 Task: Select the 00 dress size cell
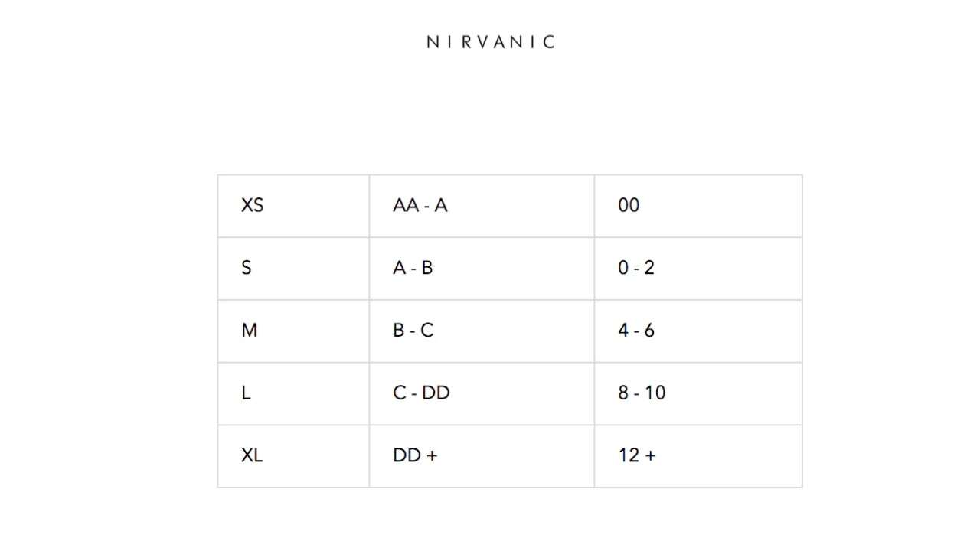(629, 205)
